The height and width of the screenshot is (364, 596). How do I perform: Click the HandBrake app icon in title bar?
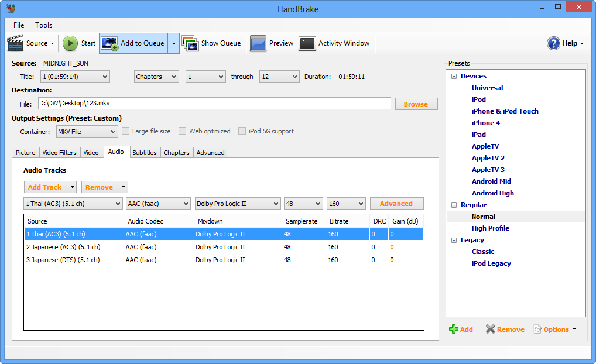[11, 8]
